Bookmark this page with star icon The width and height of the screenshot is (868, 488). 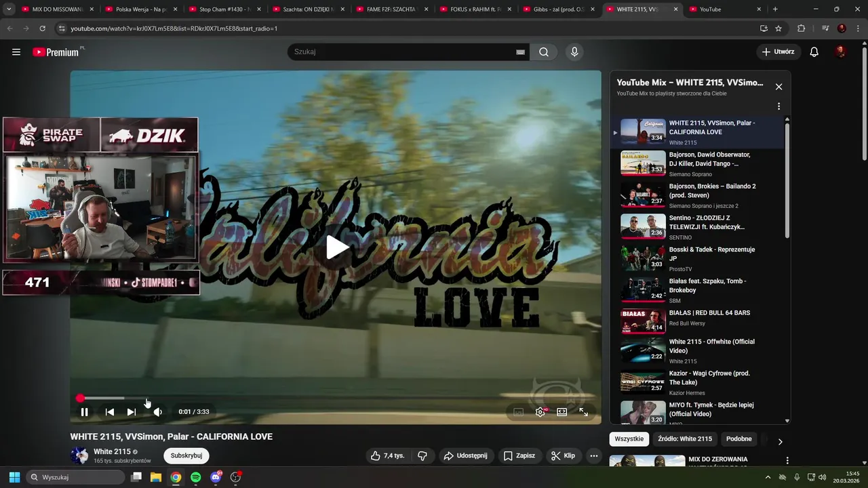(x=778, y=28)
